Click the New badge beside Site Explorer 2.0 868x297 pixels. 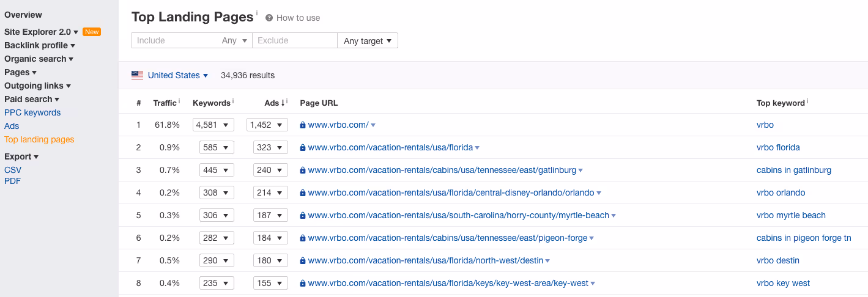(92, 32)
